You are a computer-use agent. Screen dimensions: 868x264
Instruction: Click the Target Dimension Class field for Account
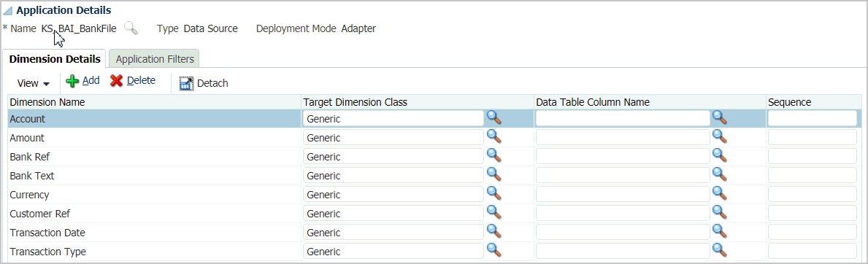pyautogui.click(x=393, y=118)
